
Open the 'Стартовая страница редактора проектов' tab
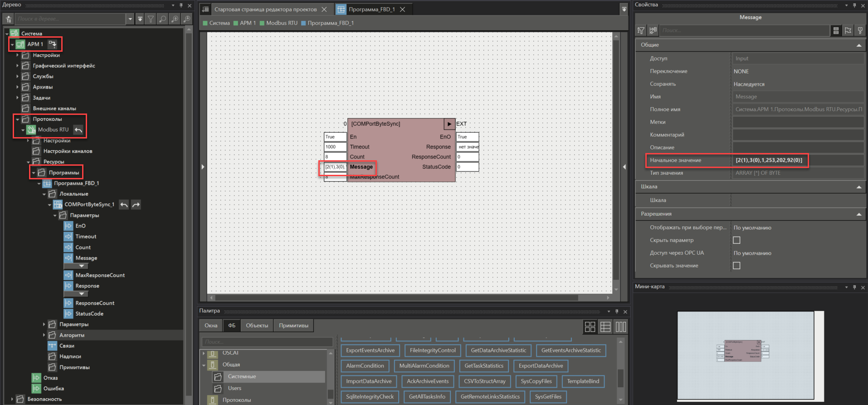tap(265, 10)
